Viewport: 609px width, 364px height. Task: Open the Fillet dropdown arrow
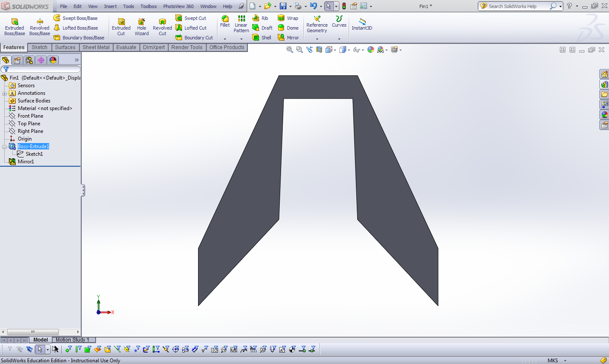pos(225,39)
